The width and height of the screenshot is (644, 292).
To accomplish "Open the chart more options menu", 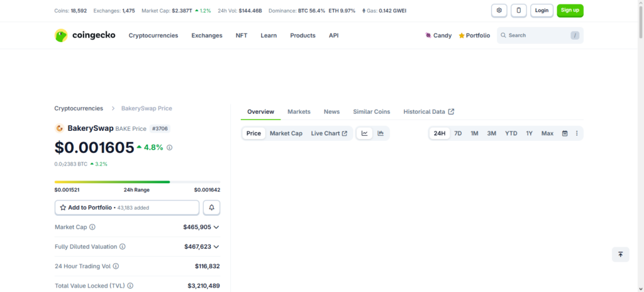I will point(577,133).
